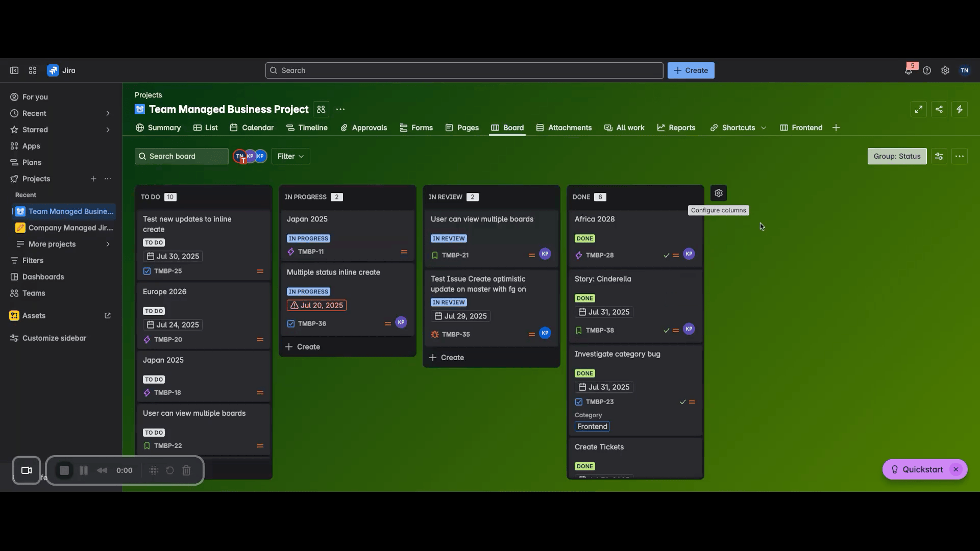980x551 pixels.
Task: Click KP assignee avatar on TMBP-21
Action: pyautogui.click(x=545, y=254)
